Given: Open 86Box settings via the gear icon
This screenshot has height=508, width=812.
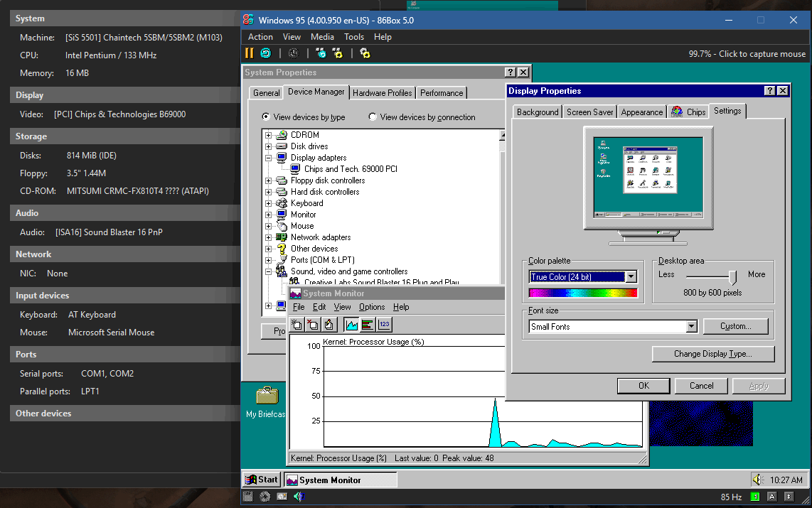Looking at the screenshot, I should tap(365, 53).
